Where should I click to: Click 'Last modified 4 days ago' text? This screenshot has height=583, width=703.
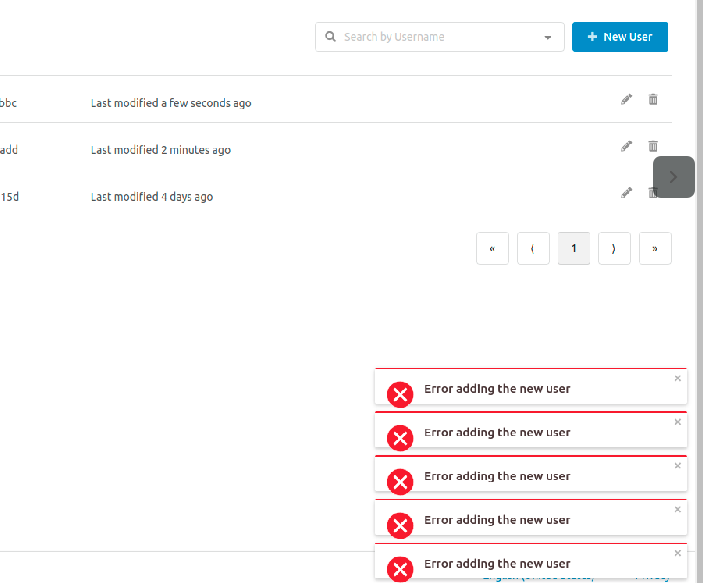pos(152,197)
